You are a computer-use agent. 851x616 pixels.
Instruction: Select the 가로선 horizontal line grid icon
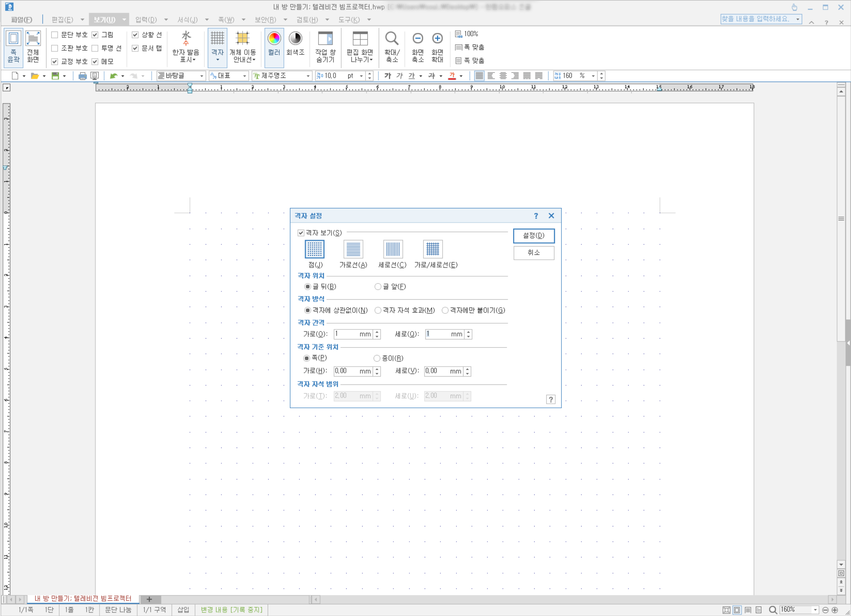click(x=353, y=249)
